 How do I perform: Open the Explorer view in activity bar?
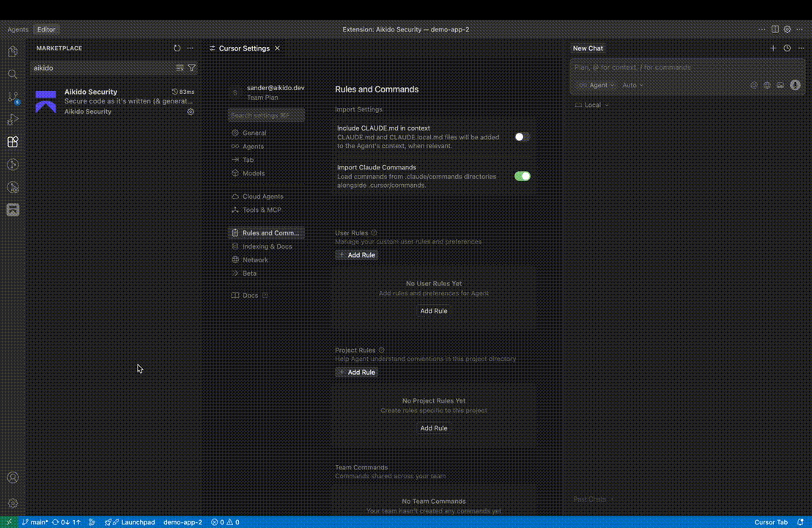(12, 51)
